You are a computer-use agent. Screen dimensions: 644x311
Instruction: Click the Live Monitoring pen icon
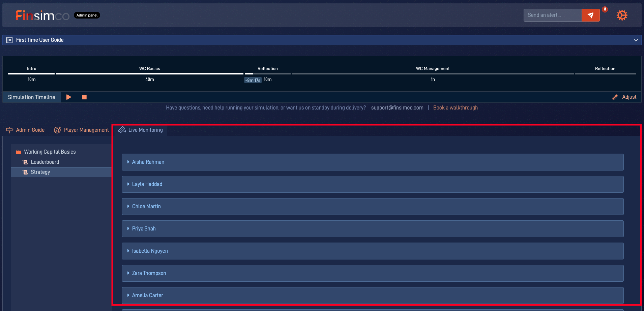point(122,130)
